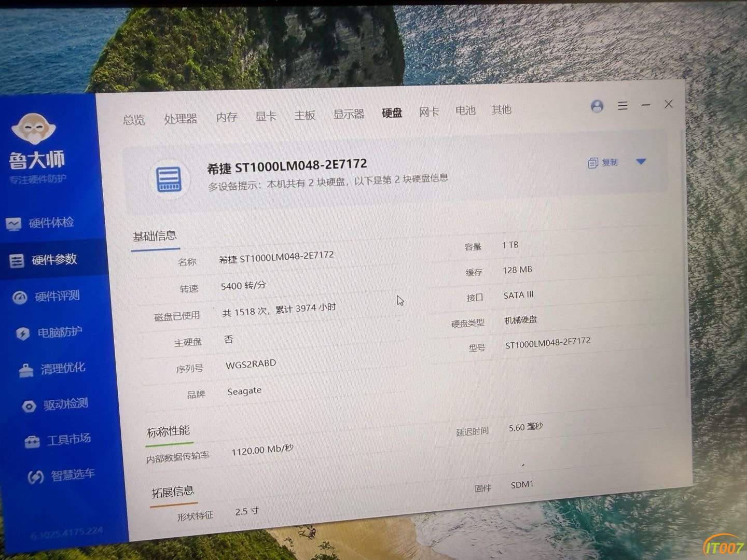Click the 名称 row value 希捷 ST1000LM048-2E7172

pos(276,257)
